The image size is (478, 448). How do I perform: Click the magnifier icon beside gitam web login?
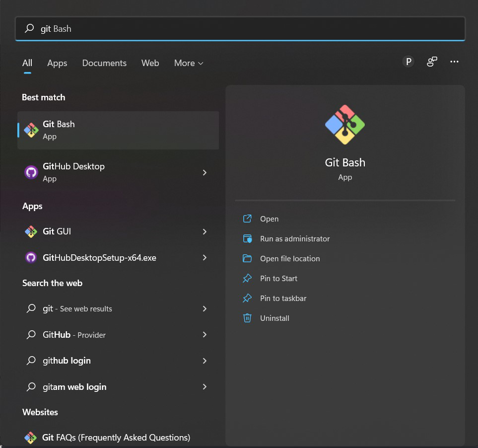(31, 387)
